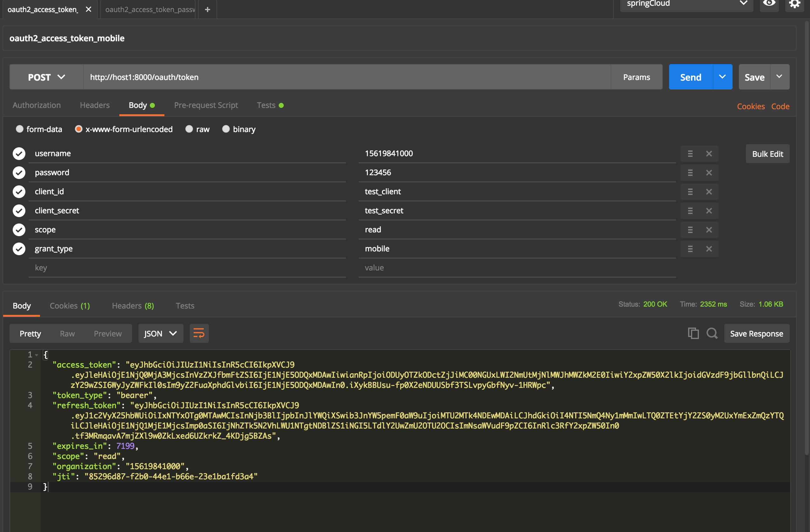Click the environment quick look eye icon
Image resolution: width=810 pixels, height=532 pixels.
click(x=769, y=3)
